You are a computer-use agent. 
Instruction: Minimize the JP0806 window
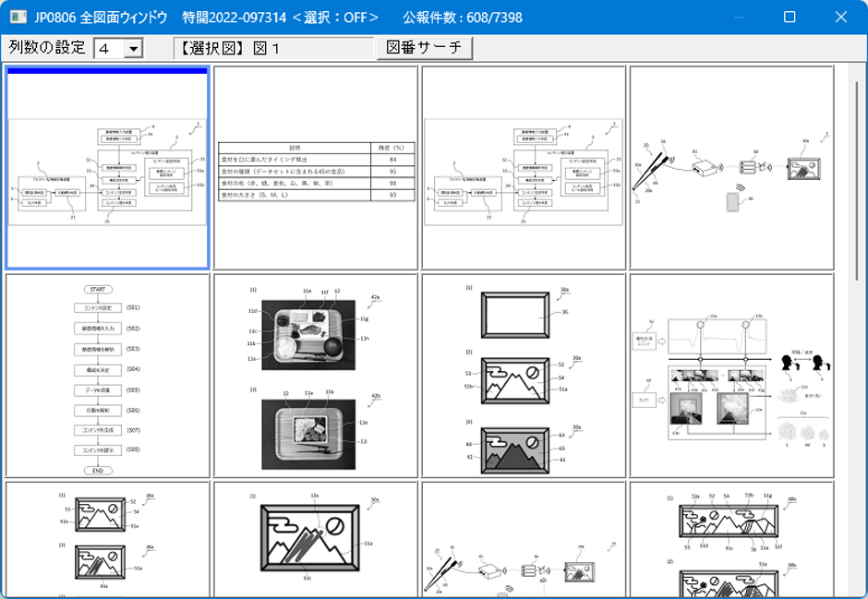pyautogui.click(x=739, y=18)
